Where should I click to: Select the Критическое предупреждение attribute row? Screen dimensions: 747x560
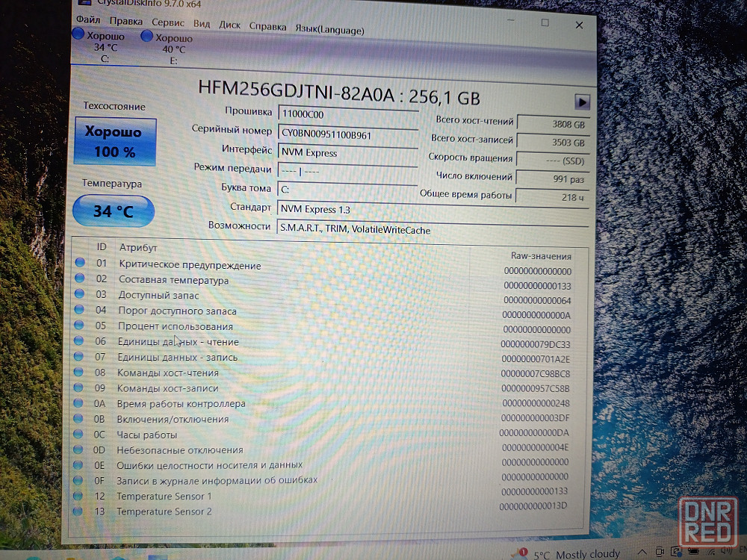[189, 265]
